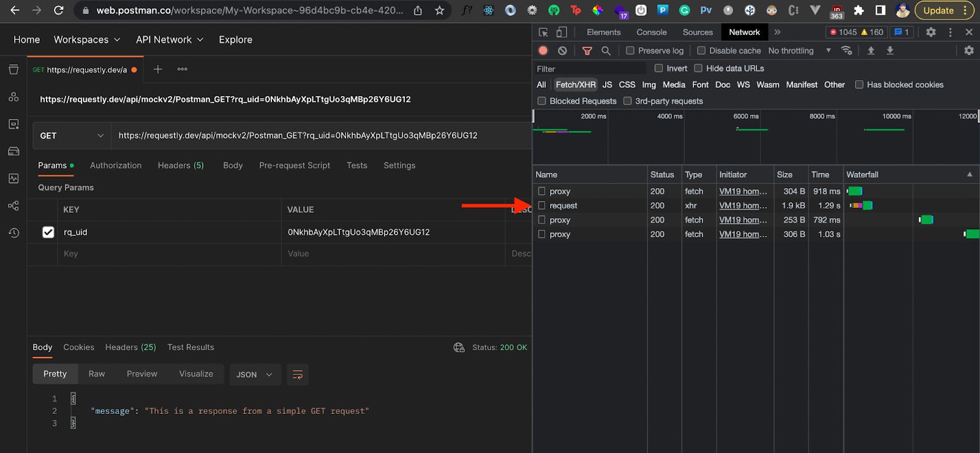Screen dimensions: 980x453
Task: Click Explore in Postman navigation
Action: tap(235, 40)
